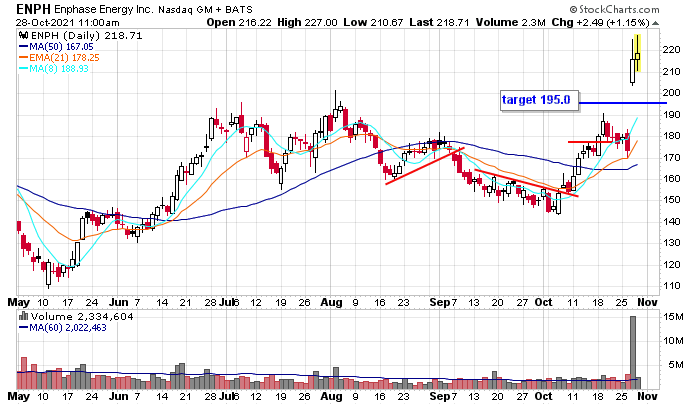This screenshot has width=700, height=405.
Task: Click the 10M volume axis label
Action: 674,341
